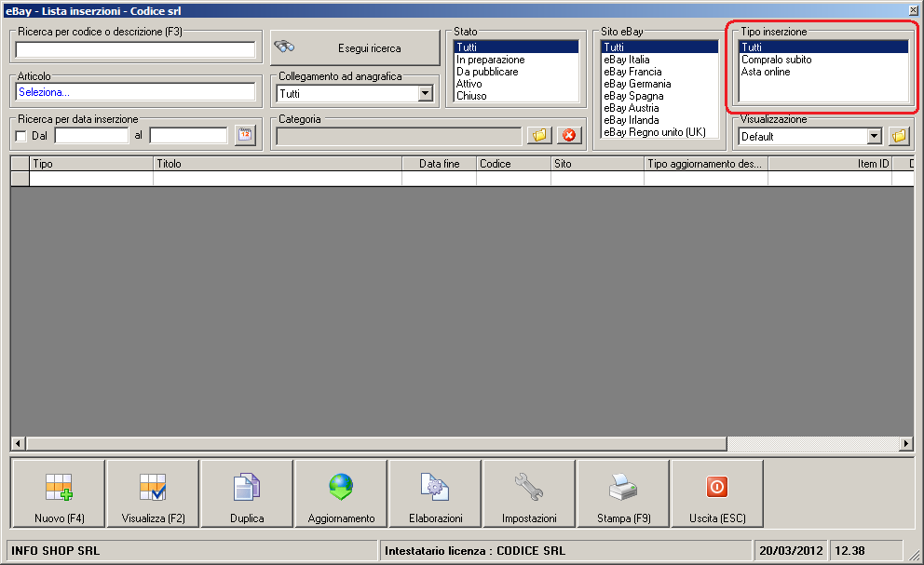Click the horizontal scrollbar thumb
924x565 pixels.
(x=376, y=443)
